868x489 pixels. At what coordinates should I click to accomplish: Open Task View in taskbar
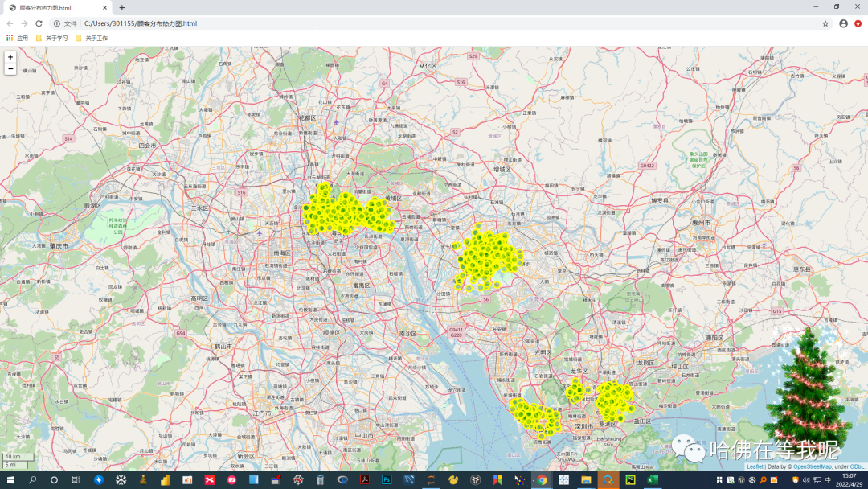point(76,480)
